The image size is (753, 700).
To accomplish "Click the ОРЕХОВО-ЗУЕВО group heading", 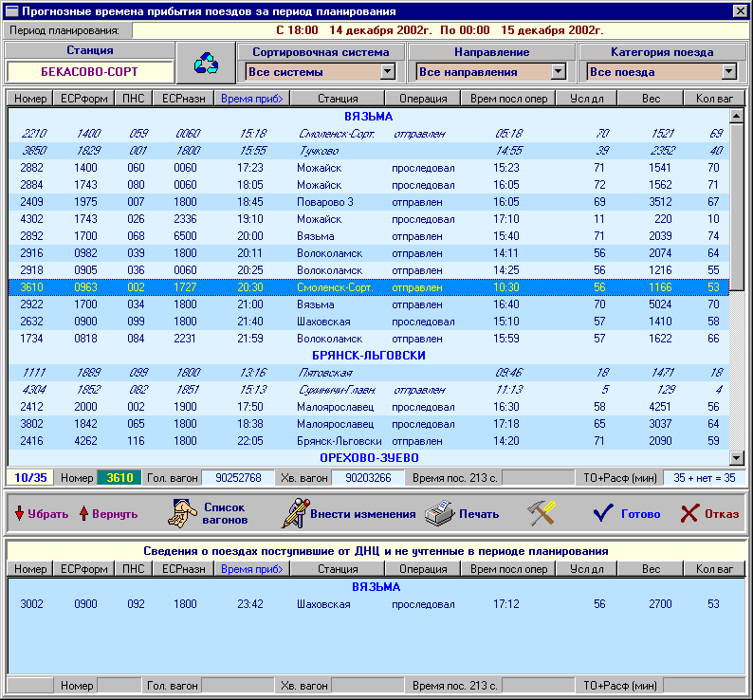I will pos(369,458).
